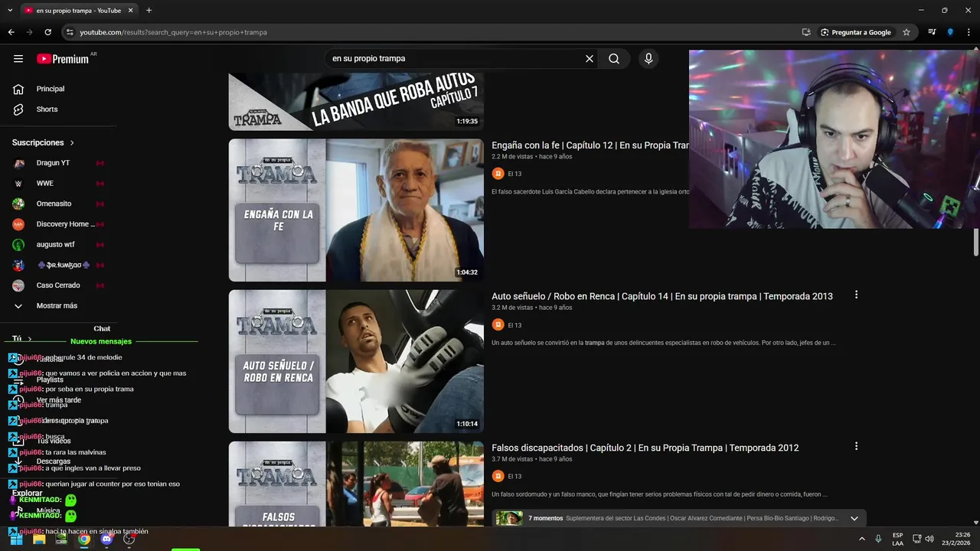980x551 pixels.
Task: Expand the 7 momentos chapters dropdown
Action: click(854, 518)
